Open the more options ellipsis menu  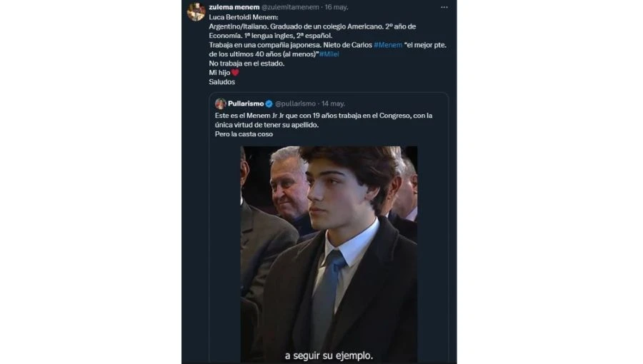[444, 7]
